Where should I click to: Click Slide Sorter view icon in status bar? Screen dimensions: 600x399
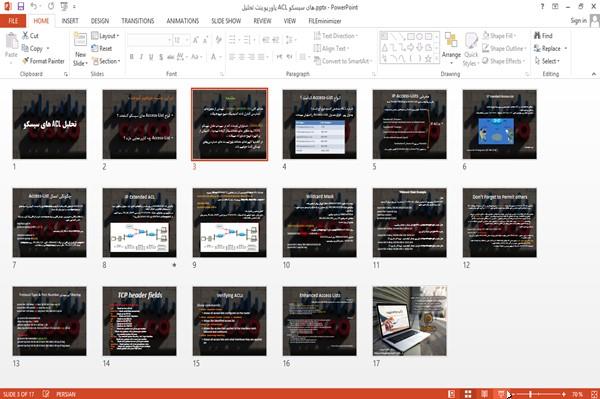click(x=468, y=394)
